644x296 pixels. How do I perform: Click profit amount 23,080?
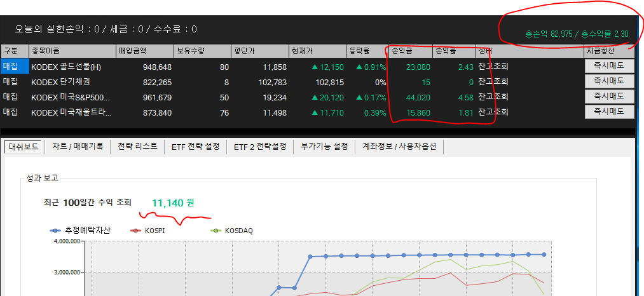click(x=418, y=67)
